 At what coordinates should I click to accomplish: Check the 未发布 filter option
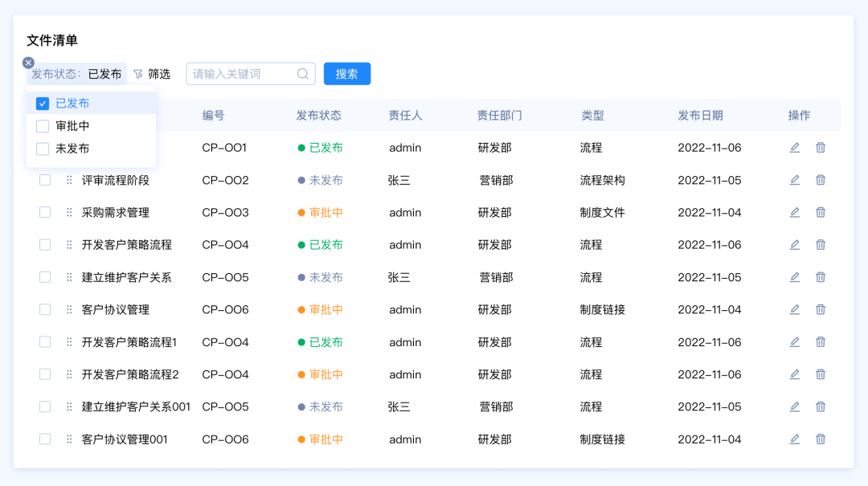pos(43,149)
